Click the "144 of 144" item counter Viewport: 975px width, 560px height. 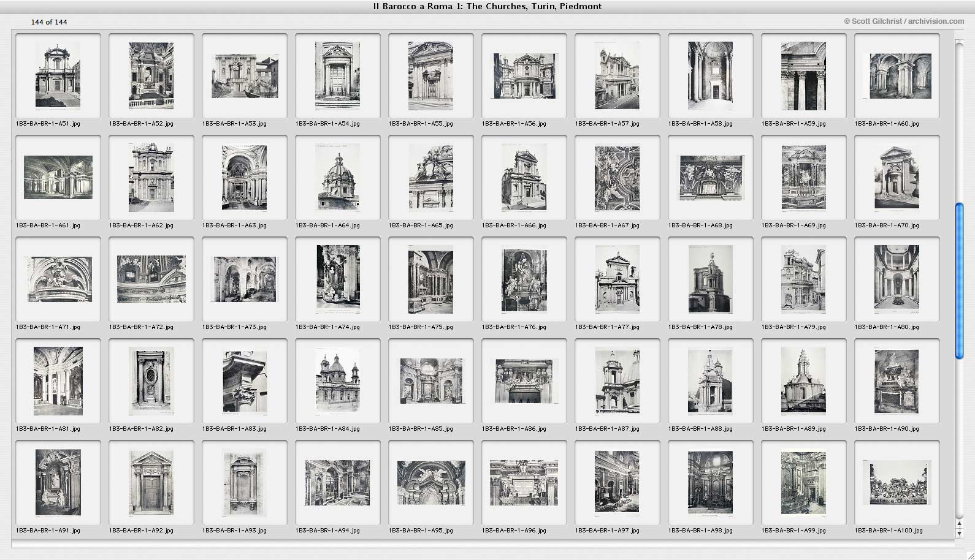[x=49, y=22]
